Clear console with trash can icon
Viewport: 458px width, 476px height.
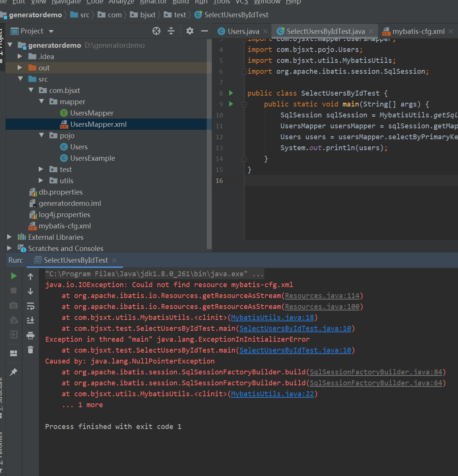[30, 350]
